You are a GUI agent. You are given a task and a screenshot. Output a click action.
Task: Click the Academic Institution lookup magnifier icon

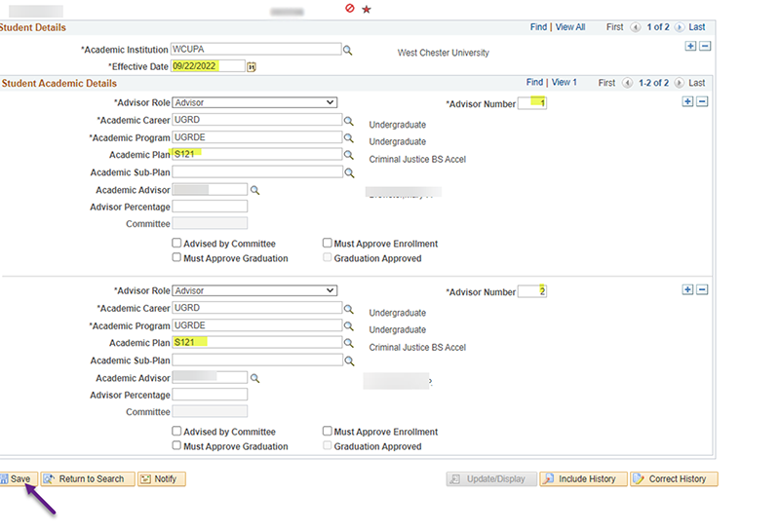[x=348, y=49]
